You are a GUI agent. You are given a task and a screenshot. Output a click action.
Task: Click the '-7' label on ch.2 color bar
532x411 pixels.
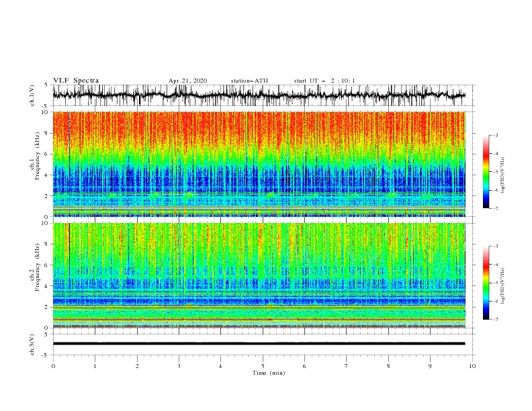(495, 320)
